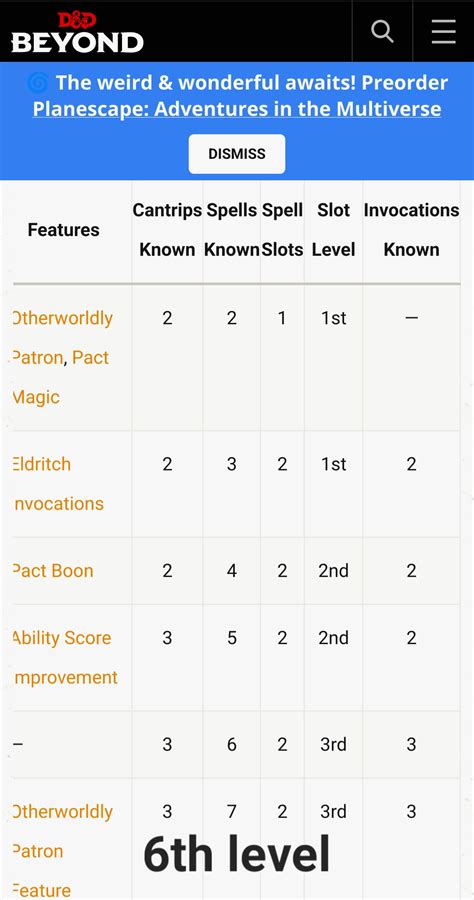Select the Slot Level column header
The image size is (474, 900).
(x=333, y=230)
